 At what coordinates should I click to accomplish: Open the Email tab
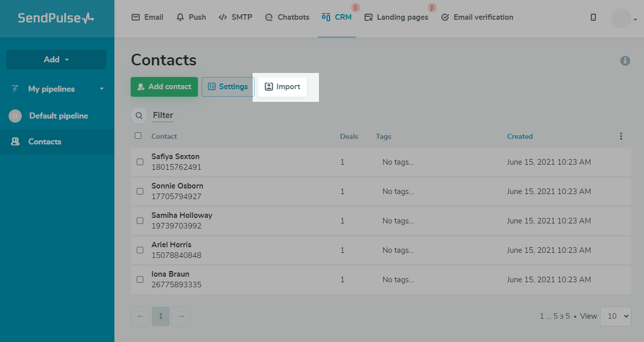point(147,17)
